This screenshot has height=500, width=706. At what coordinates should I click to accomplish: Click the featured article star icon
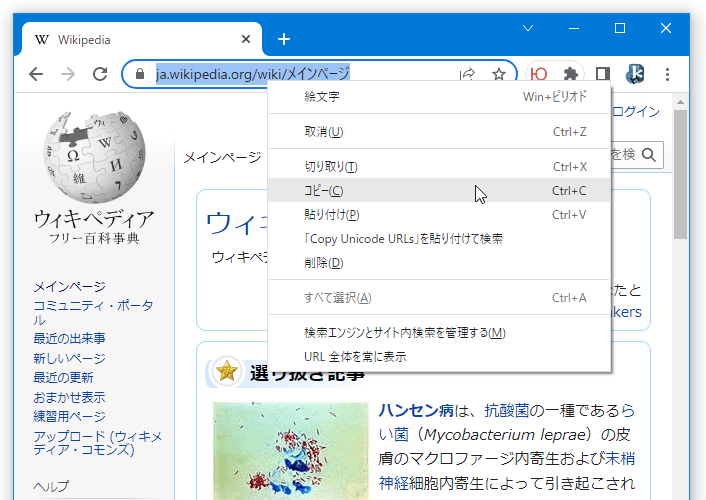[227, 371]
